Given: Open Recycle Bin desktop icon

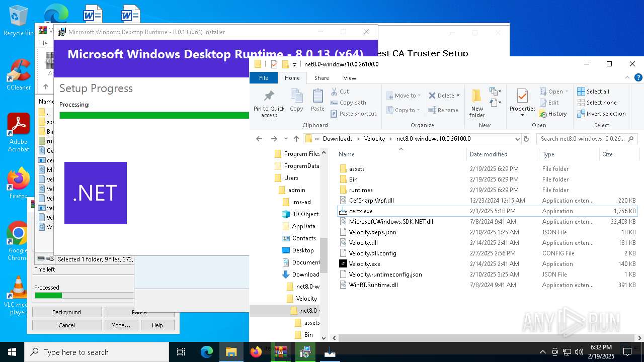Looking at the screenshot, I should (x=19, y=21).
